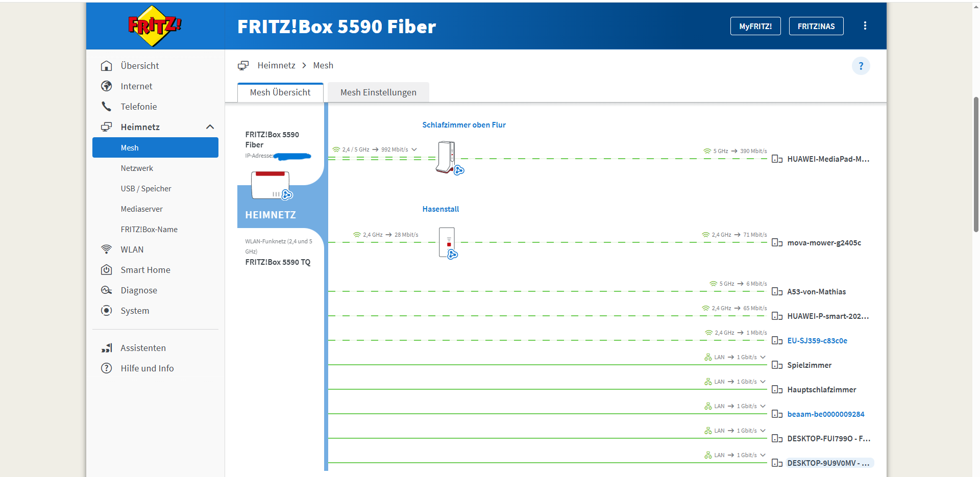The width and height of the screenshot is (980, 477).
Task: Click the Hauptschlafzimmer device name
Action: [822, 390]
